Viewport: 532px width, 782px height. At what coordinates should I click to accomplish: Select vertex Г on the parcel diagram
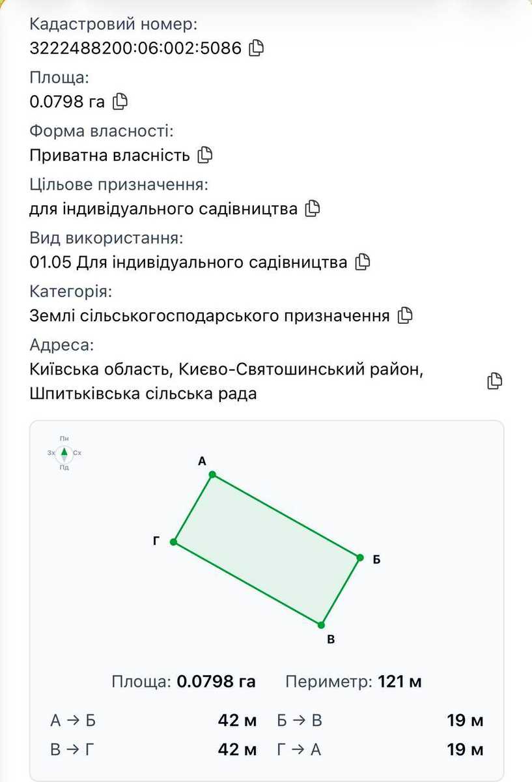pos(173,542)
